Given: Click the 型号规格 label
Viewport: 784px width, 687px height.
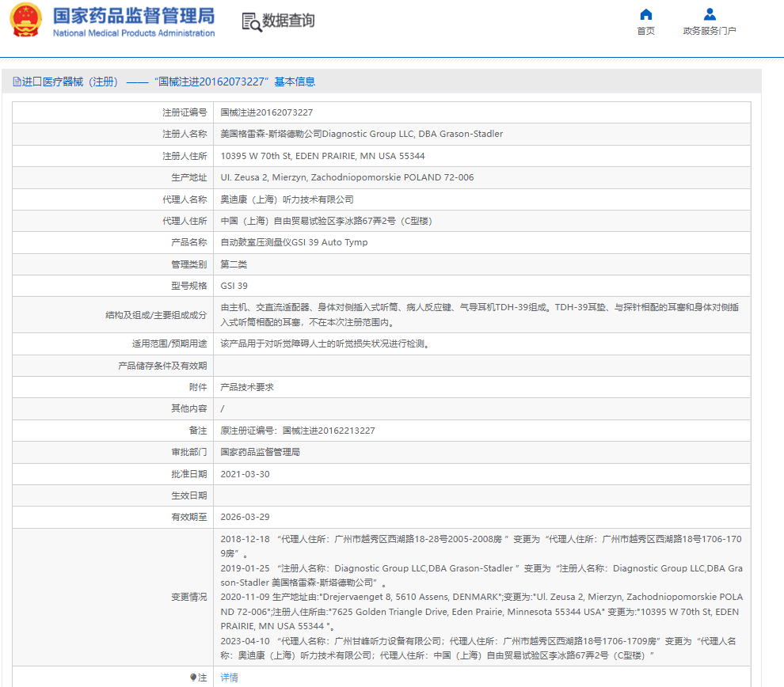Looking at the screenshot, I should point(189,286).
